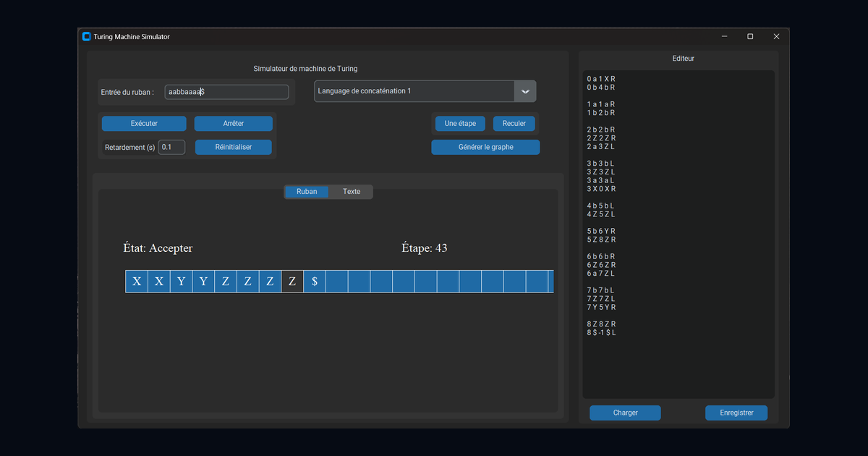Click the $ cell on the tape
This screenshot has width=868, height=456.
tap(315, 282)
